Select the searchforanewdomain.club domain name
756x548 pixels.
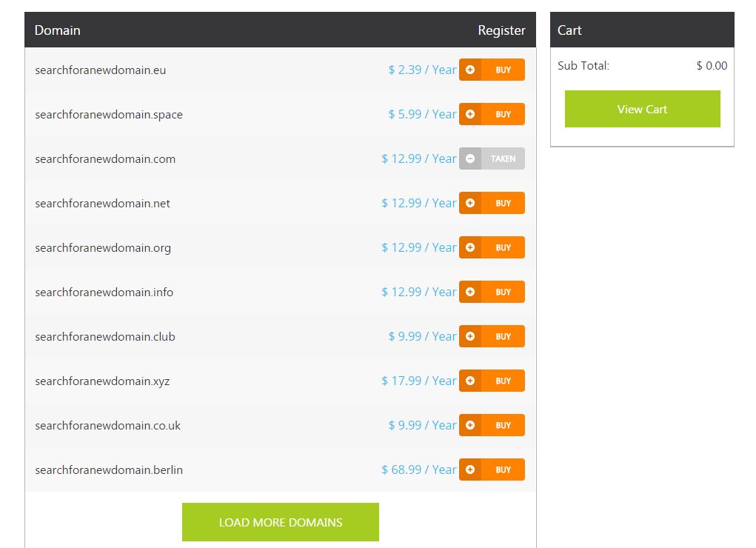(104, 337)
